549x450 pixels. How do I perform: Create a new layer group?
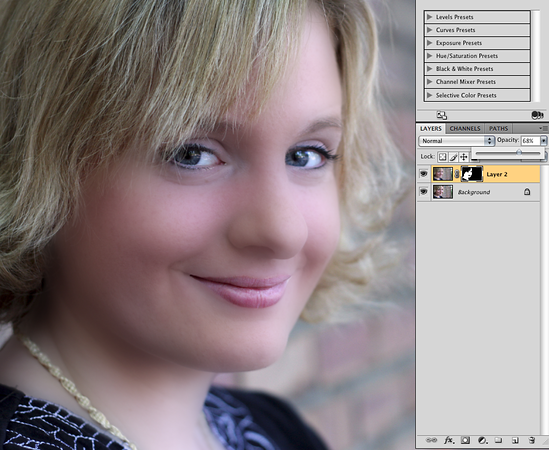[498, 440]
